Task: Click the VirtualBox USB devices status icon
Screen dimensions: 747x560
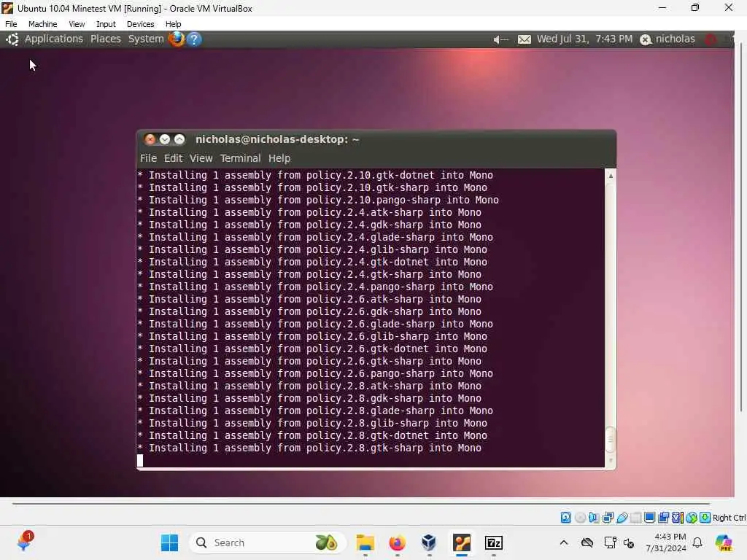Action: coord(622,517)
